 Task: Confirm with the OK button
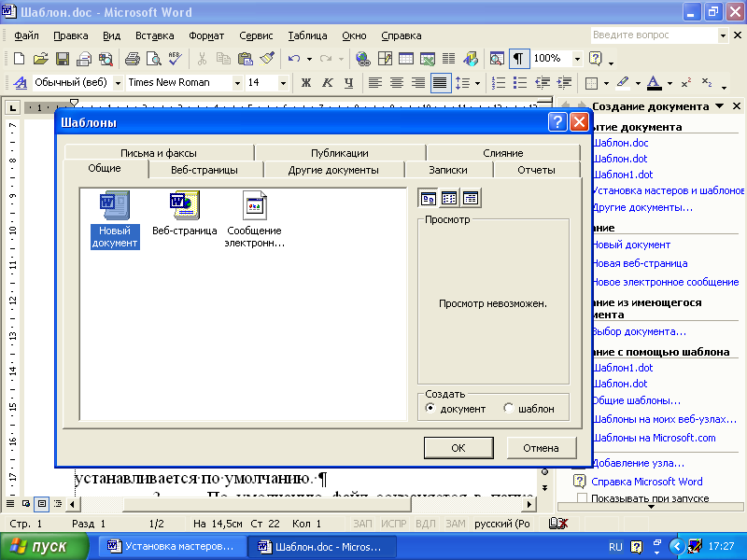458,448
